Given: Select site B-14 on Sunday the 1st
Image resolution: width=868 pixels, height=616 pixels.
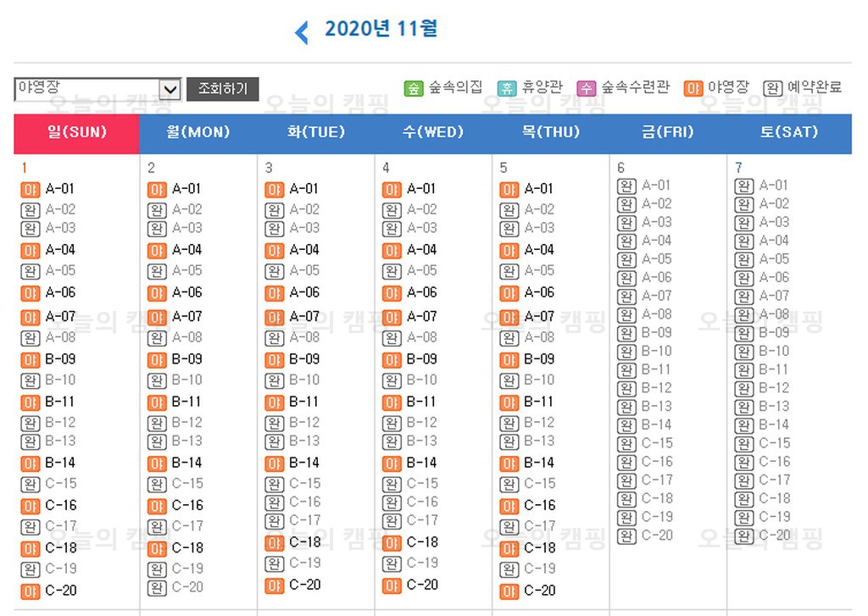Looking at the screenshot, I should pos(59,463).
